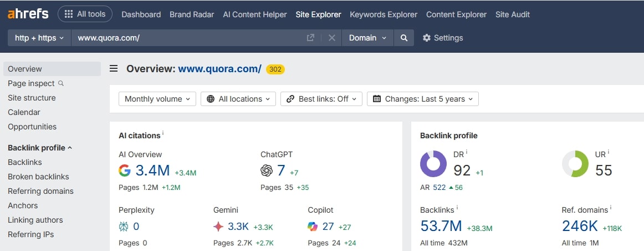
Task: Click the ChatGPT logo icon
Action: coord(267,170)
